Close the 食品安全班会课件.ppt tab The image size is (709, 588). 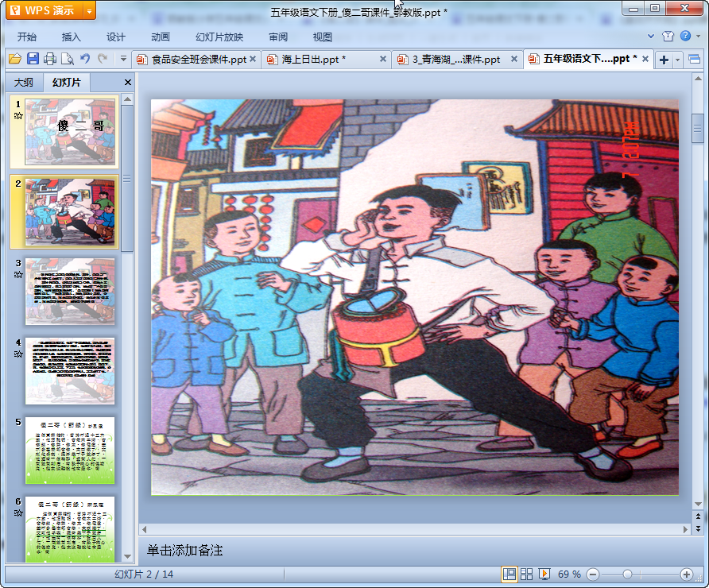[253, 59]
